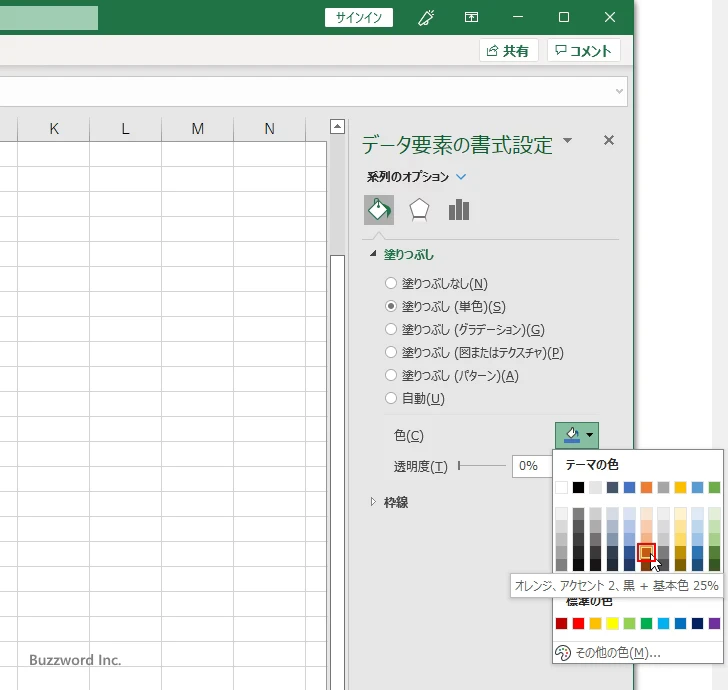Click the 透明度 0% input field

pyautogui.click(x=532, y=466)
